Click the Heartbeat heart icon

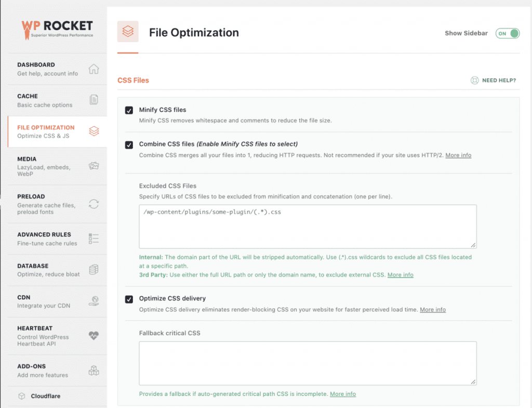[94, 336]
